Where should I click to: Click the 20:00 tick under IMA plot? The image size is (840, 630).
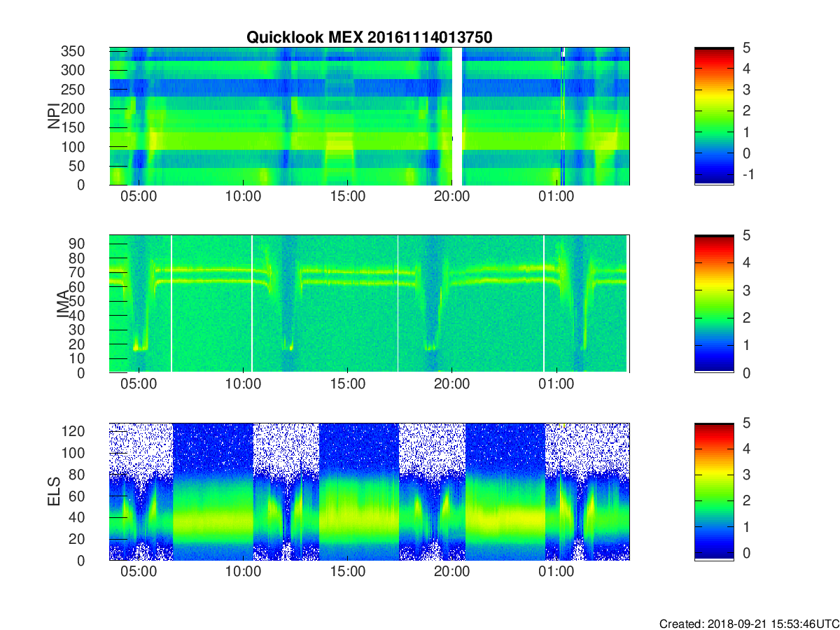pos(451,384)
